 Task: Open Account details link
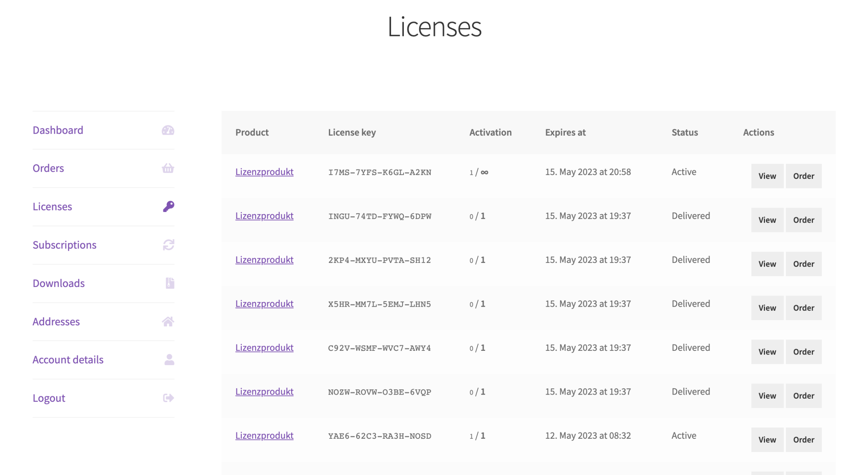pos(68,360)
